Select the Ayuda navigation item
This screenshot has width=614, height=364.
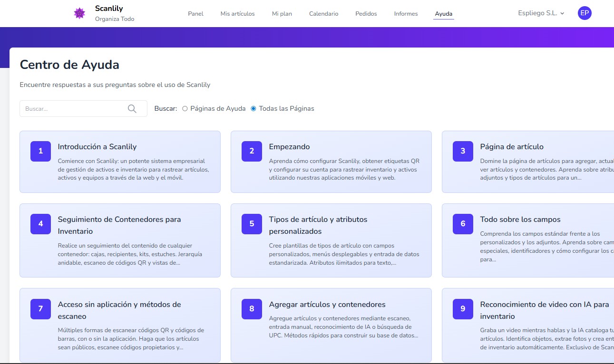(x=444, y=14)
